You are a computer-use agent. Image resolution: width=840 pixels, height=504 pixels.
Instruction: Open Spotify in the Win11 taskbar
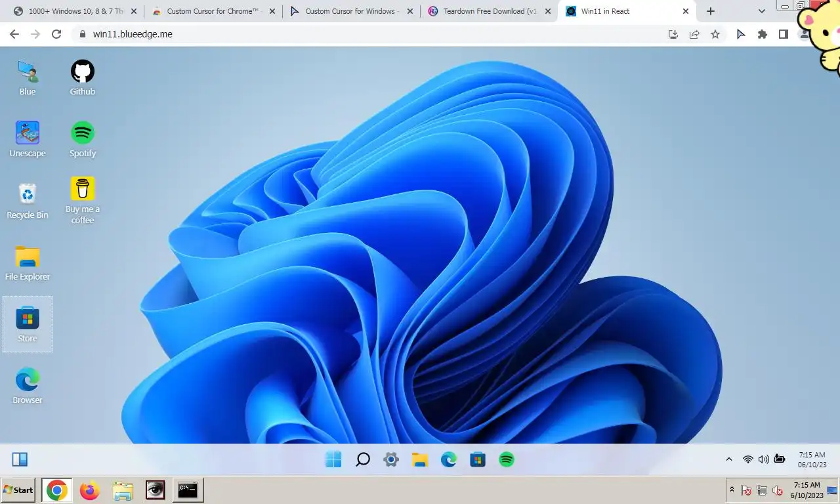507,459
